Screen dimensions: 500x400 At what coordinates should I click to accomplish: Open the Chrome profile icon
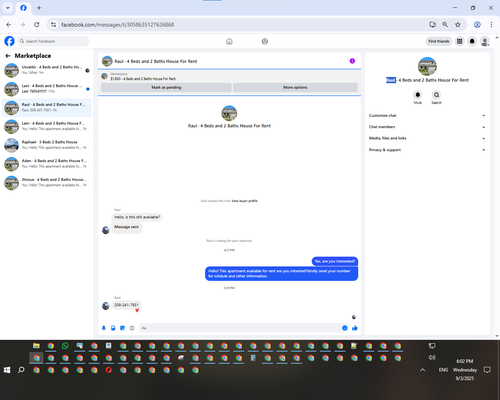[477, 24]
